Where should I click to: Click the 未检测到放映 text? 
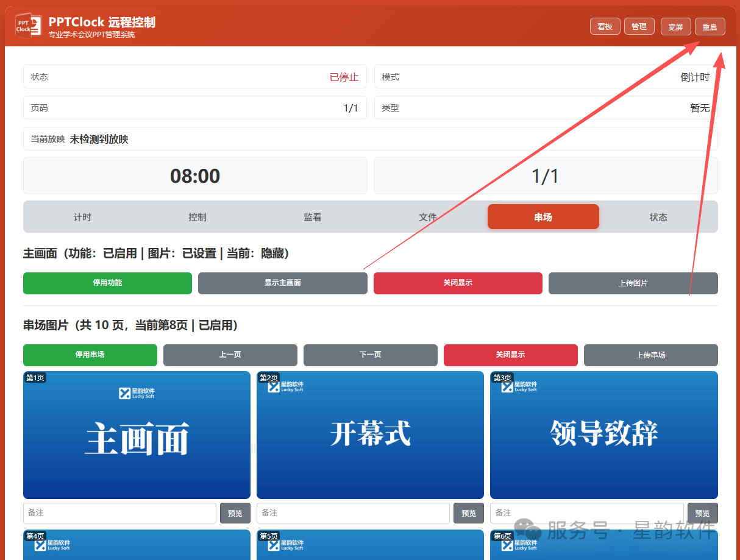coord(99,140)
